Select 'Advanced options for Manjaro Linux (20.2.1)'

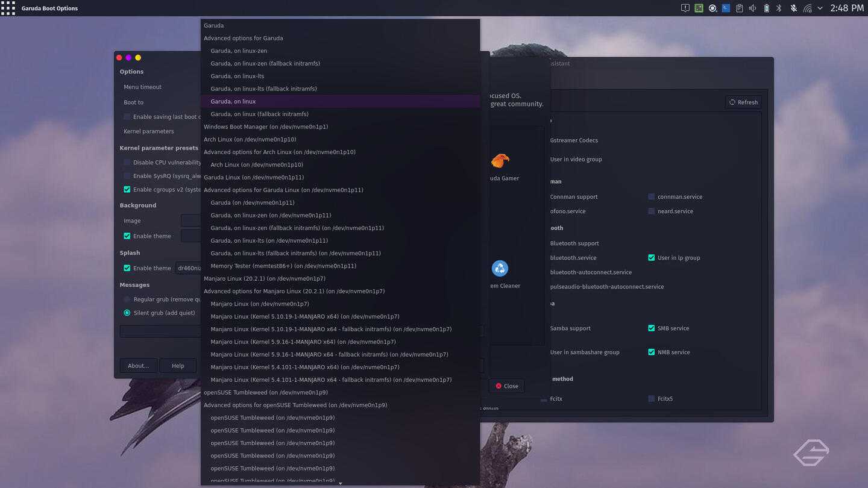pyautogui.click(x=341, y=291)
